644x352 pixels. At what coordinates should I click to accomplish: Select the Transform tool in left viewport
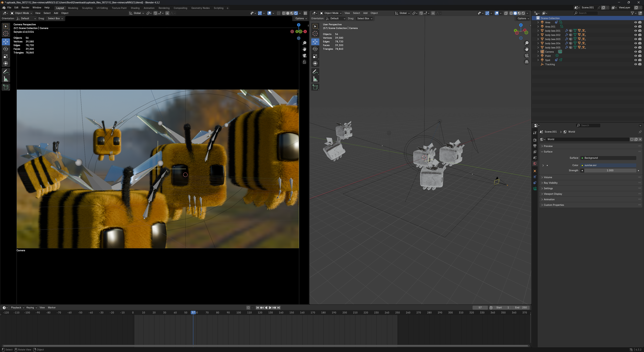(6, 64)
